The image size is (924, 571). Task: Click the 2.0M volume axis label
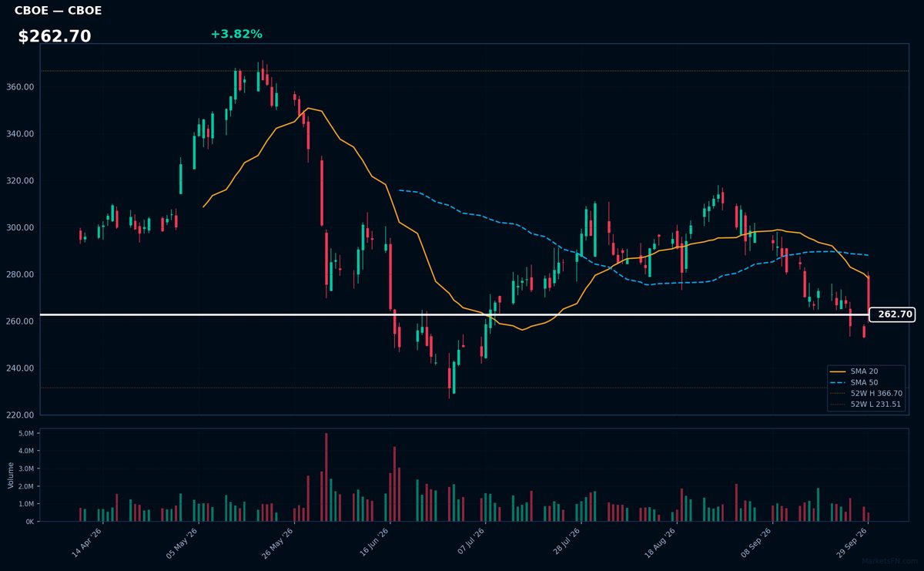(25, 486)
